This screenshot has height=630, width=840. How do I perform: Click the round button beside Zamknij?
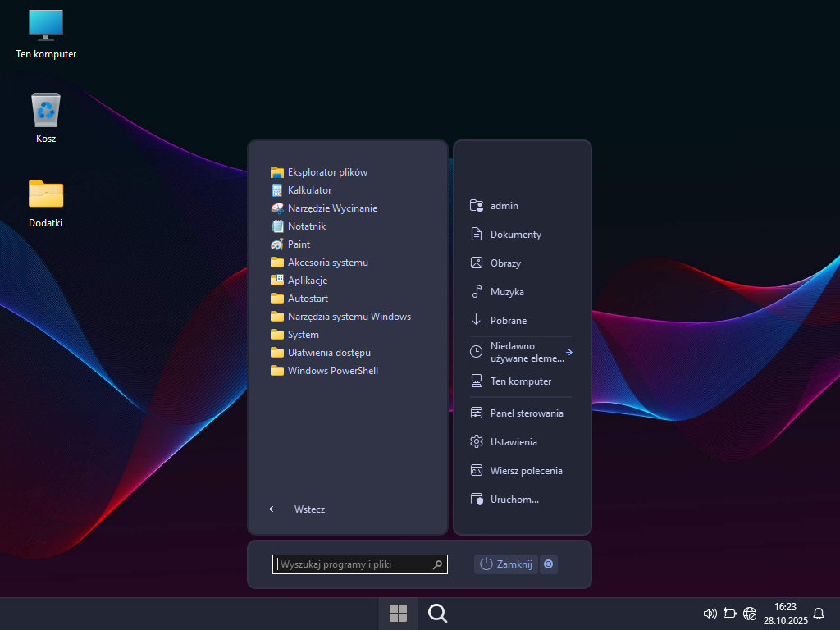[x=549, y=564]
